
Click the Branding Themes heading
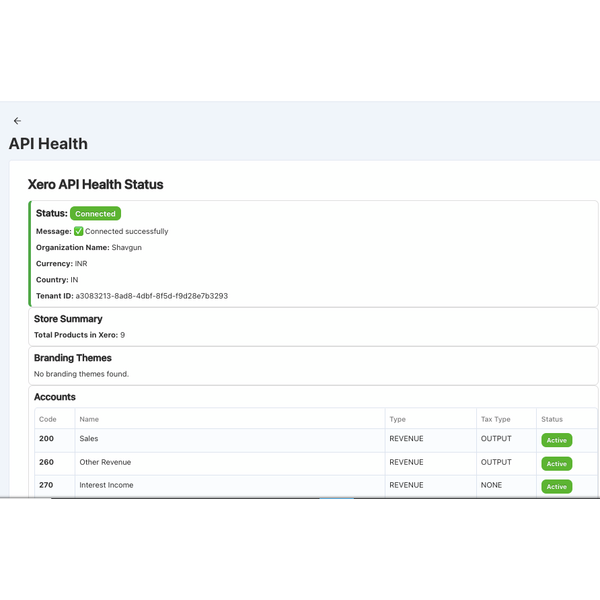click(73, 358)
